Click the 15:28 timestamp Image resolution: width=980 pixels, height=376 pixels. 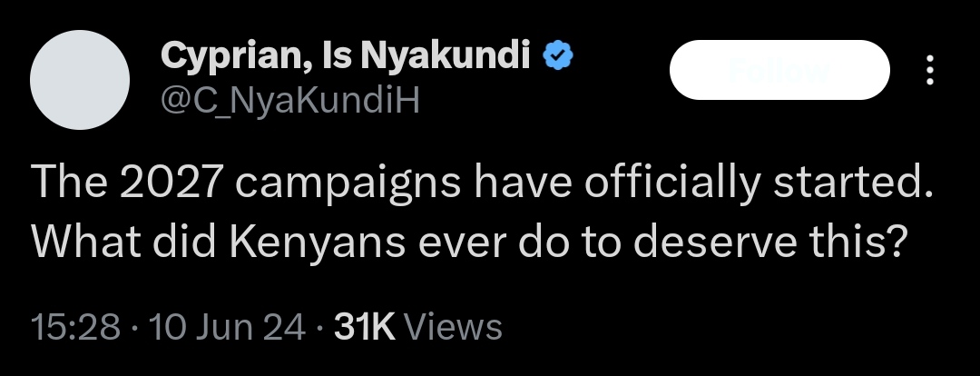pyautogui.click(x=75, y=327)
